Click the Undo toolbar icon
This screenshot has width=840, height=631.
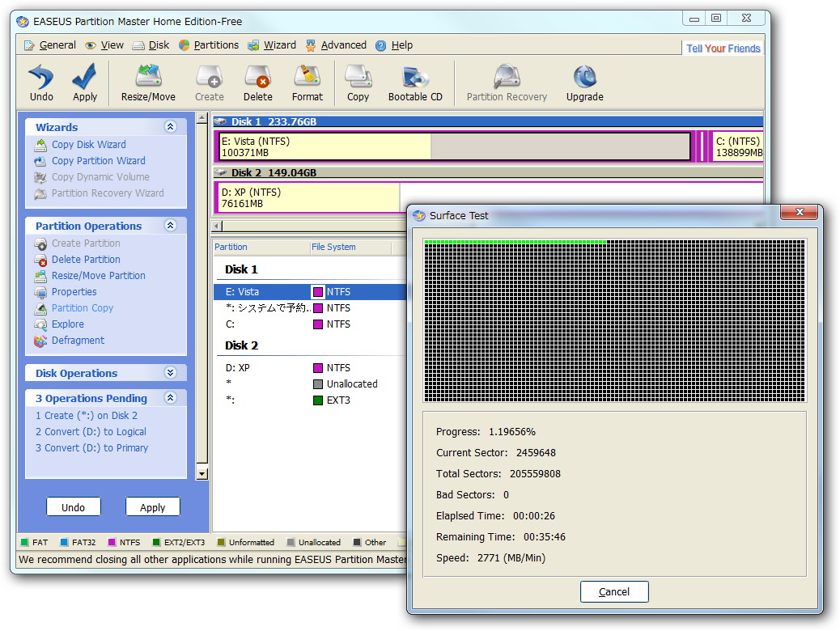coord(40,81)
